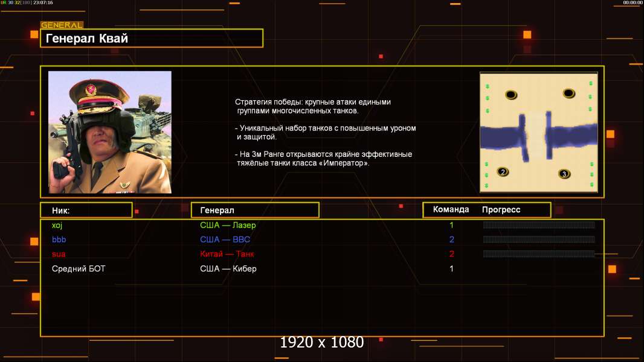Click general "Китай — Танк"

tap(227, 254)
